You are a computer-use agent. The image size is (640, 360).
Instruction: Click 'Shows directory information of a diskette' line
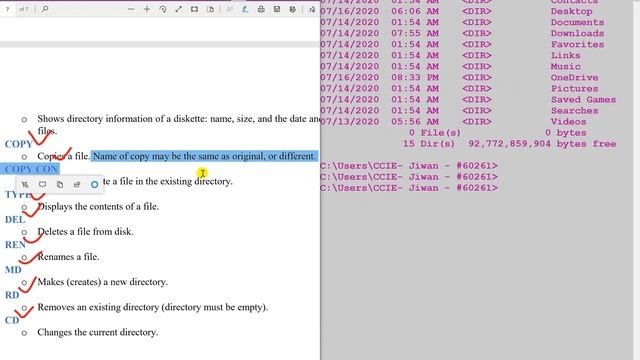179,119
